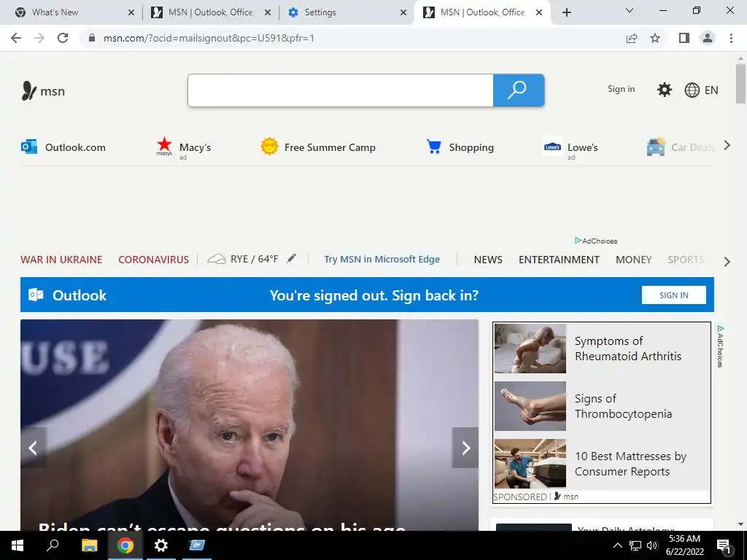Image resolution: width=747 pixels, height=560 pixels.
Task: Open 10 Best Mattresses by Consumer Reports
Action: click(601, 464)
